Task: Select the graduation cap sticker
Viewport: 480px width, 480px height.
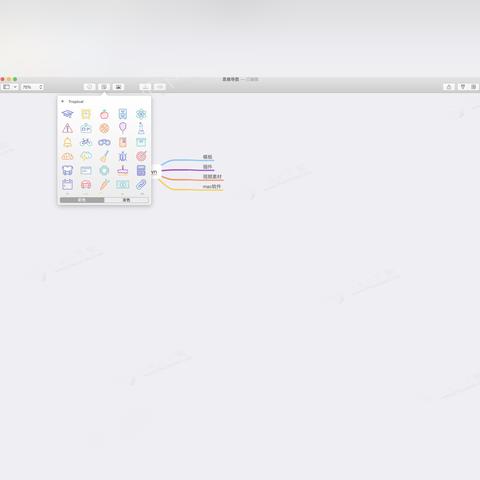Action: point(67,114)
